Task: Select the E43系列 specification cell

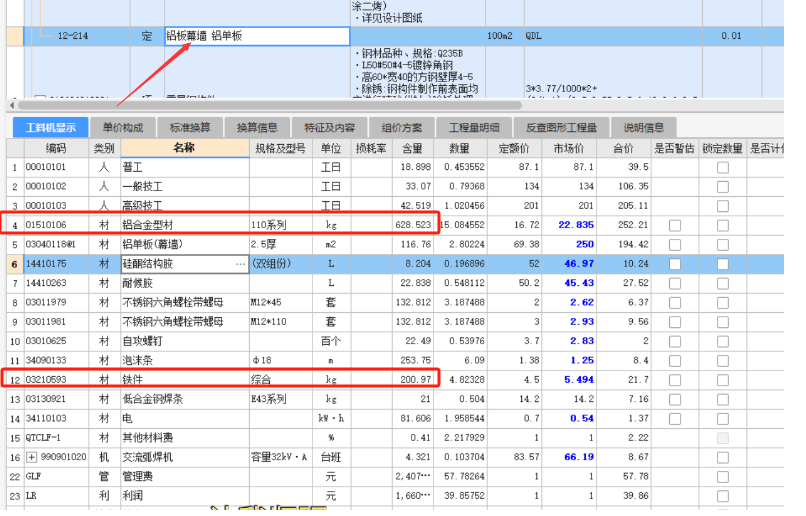Action: point(281,399)
